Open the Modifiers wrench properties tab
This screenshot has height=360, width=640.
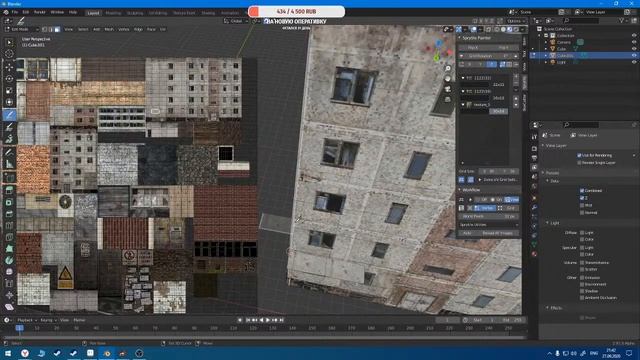click(534, 208)
